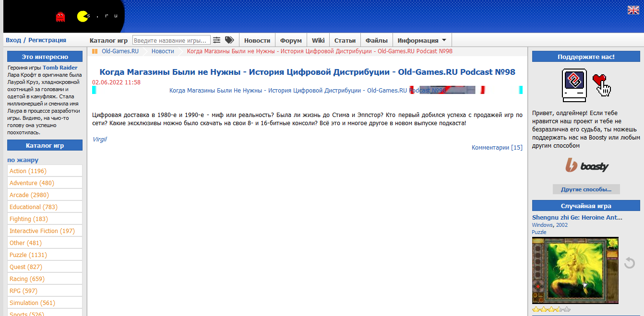The width and height of the screenshot is (644, 316).
Task: Open the Статьи menu item
Action: (345, 40)
